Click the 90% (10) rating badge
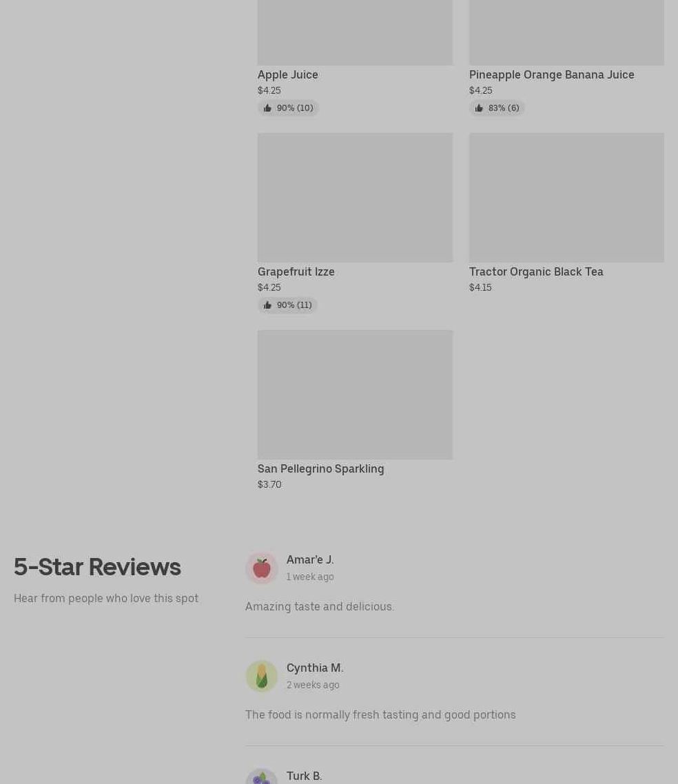 [288, 108]
